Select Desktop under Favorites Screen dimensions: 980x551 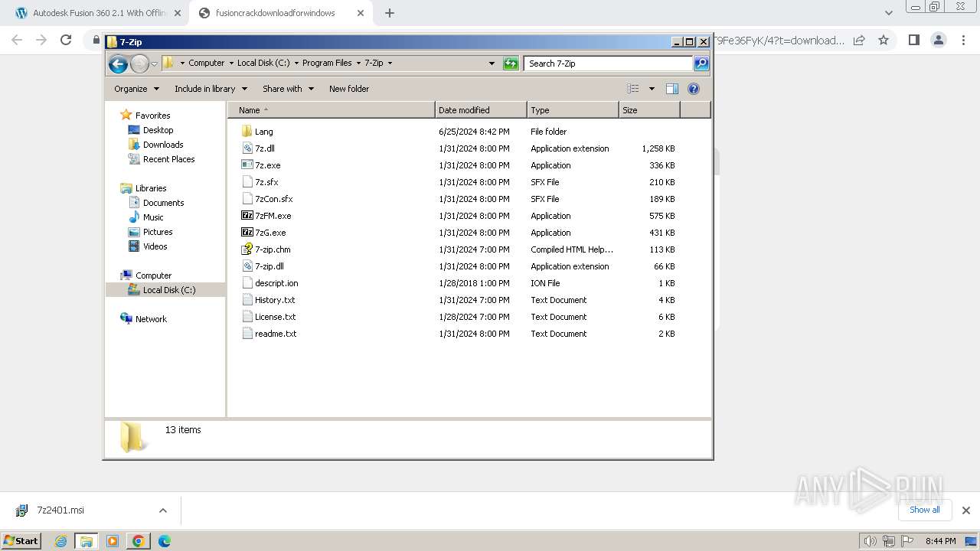[158, 130]
